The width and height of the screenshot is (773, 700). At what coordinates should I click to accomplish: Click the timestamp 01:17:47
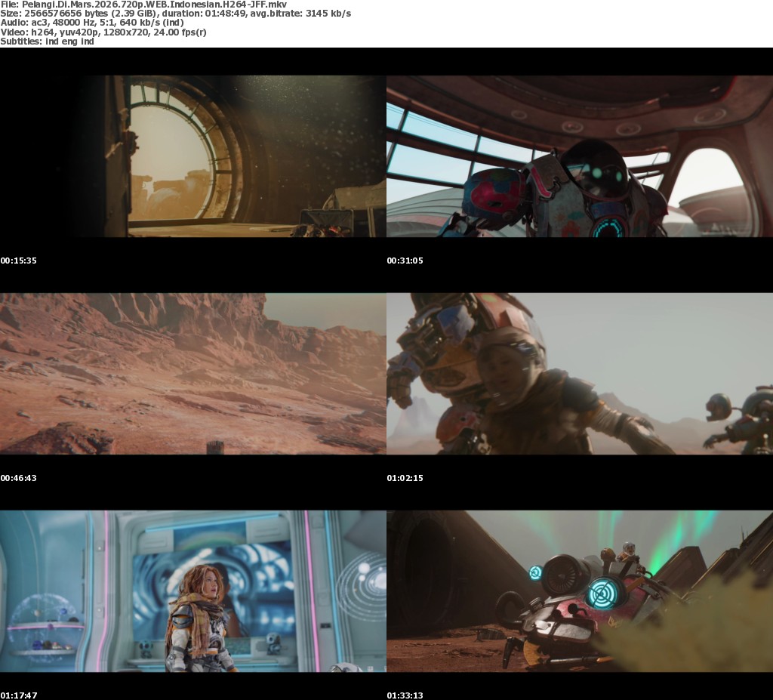tap(18, 695)
